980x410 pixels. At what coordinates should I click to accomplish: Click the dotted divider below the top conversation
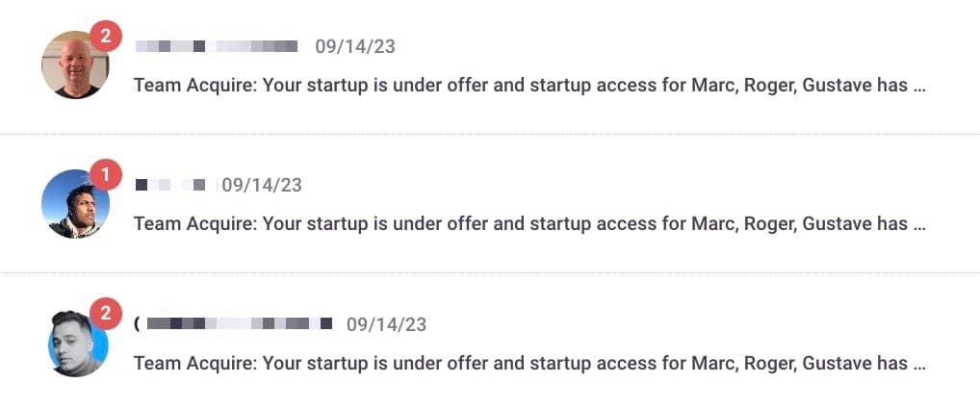point(490,134)
